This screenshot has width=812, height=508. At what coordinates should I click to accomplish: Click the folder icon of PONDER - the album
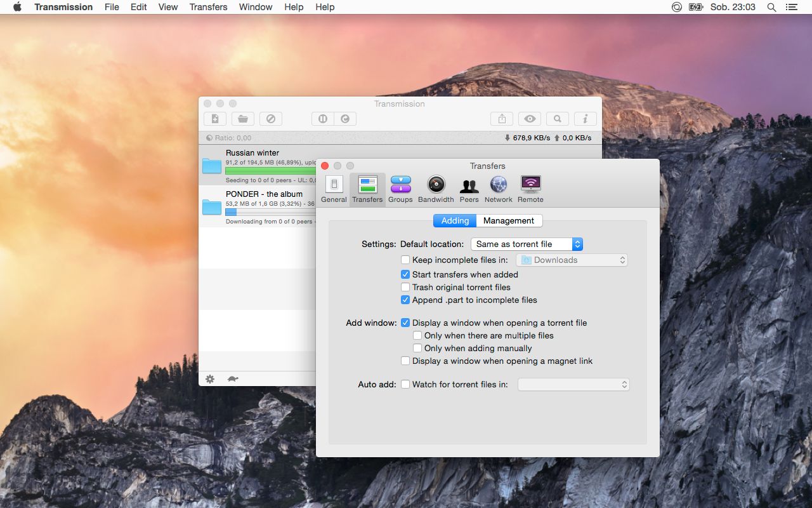(x=212, y=207)
